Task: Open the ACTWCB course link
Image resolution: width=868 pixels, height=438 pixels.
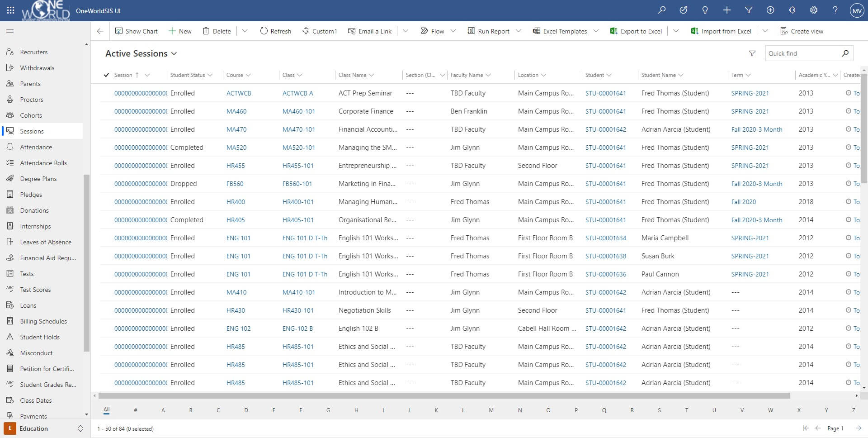Action: click(239, 93)
